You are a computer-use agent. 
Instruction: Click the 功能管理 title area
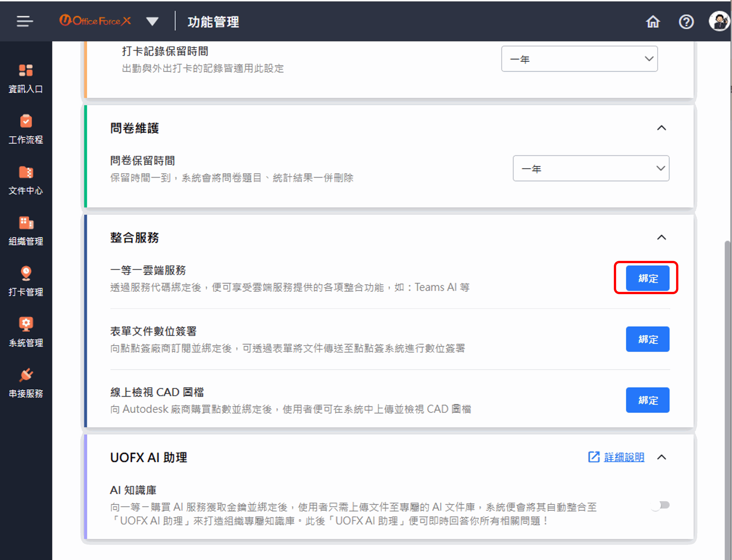coord(213,22)
